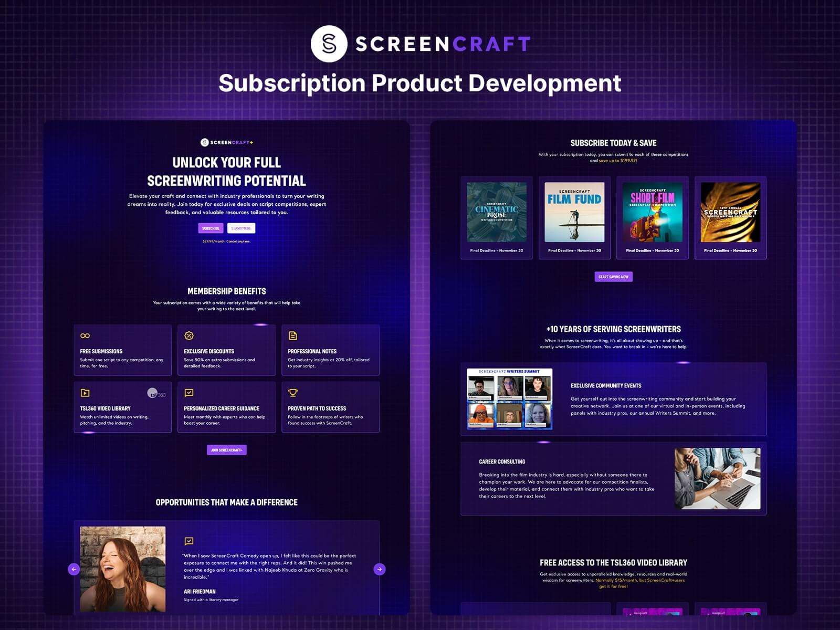Open the Cinematic Prose competition card
Viewport: 840px width, 630px height.
point(497,218)
